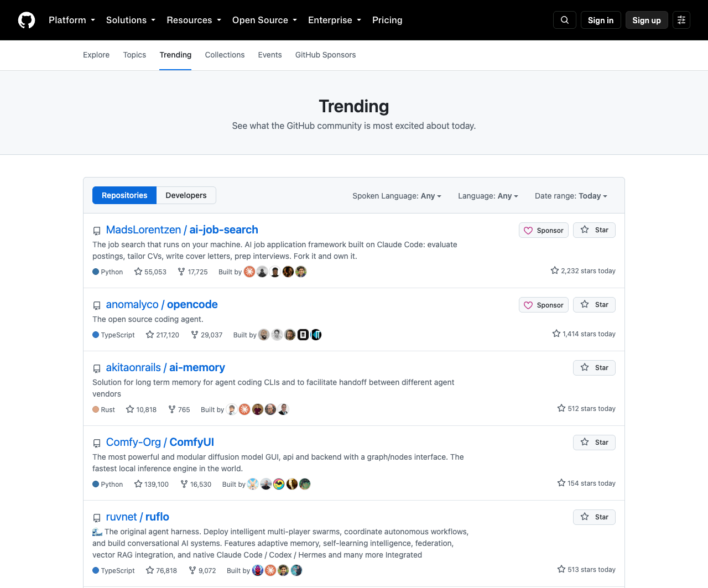The width and height of the screenshot is (708, 588).
Task: Star the ruflo repository
Action: [x=594, y=517]
